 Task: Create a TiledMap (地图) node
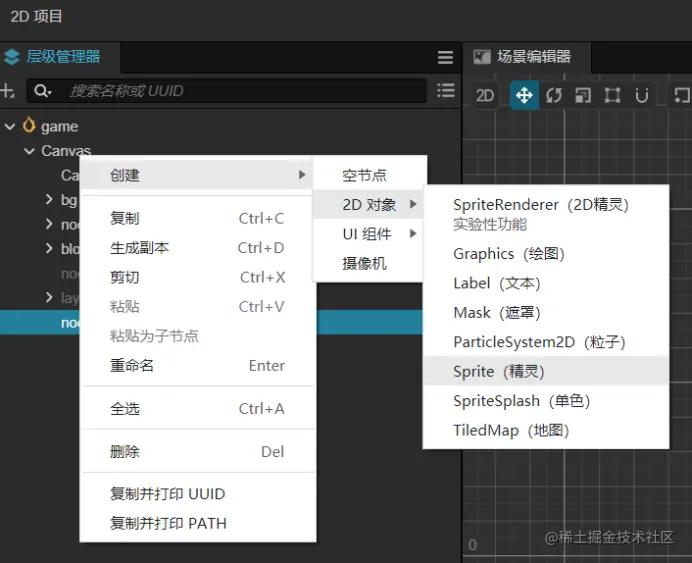tap(545, 430)
